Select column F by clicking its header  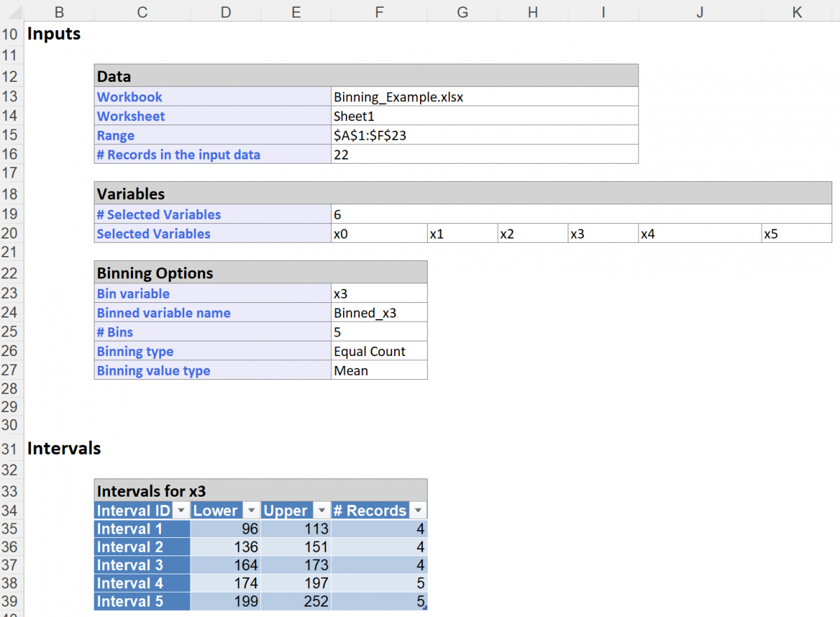pos(379,12)
